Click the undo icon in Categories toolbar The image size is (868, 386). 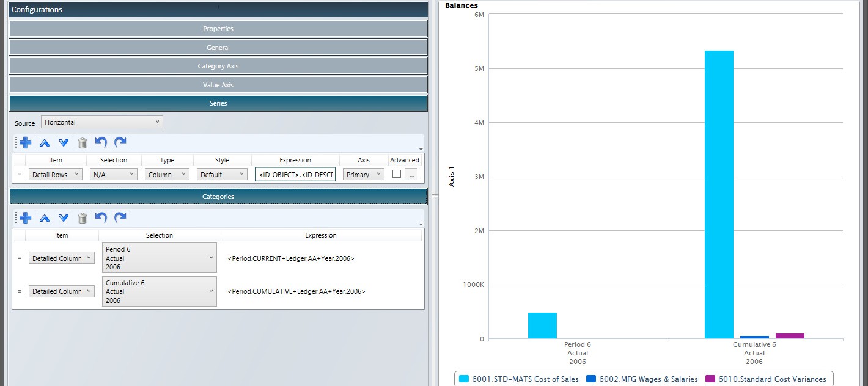(x=101, y=218)
